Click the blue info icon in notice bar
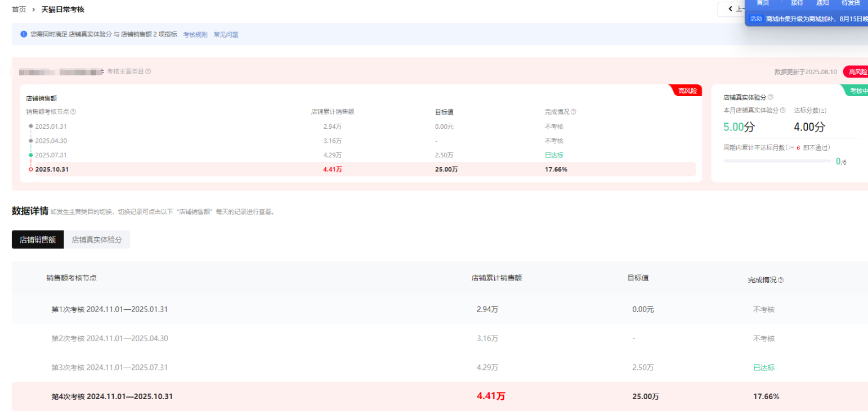 coord(24,34)
